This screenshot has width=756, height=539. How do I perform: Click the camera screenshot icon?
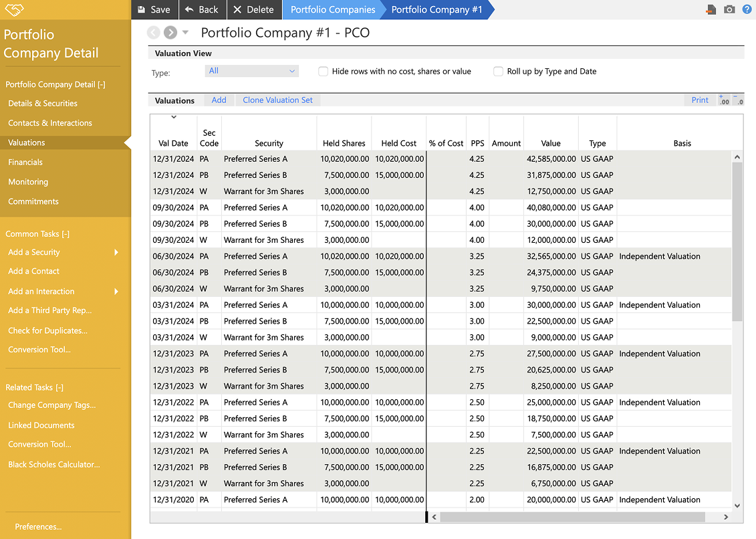[x=729, y=9]
